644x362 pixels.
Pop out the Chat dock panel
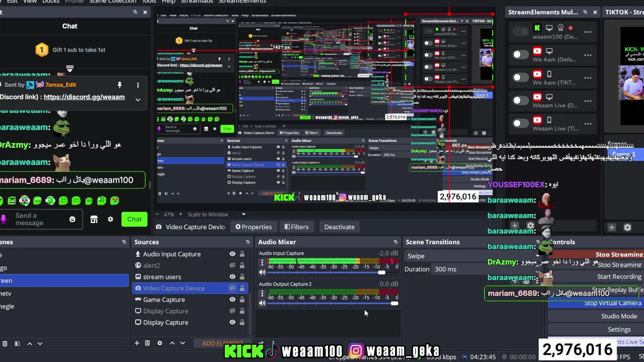tap(135, 12)
